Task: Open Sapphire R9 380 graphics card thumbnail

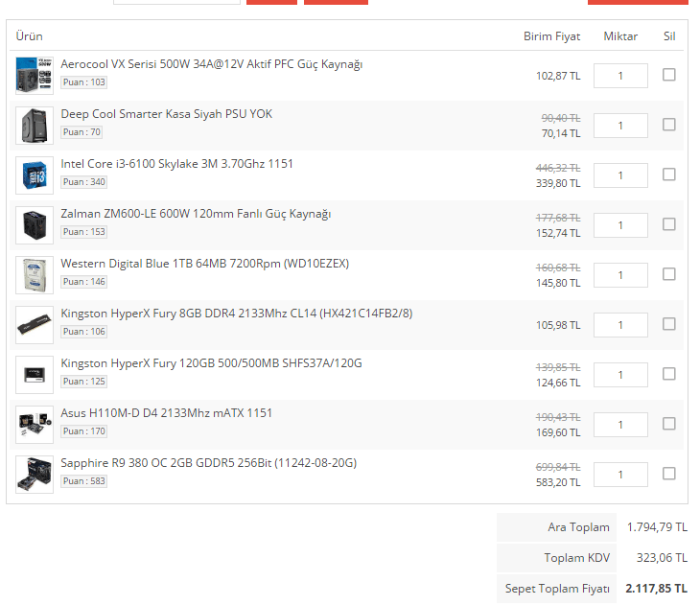Action: coord(35,475)
